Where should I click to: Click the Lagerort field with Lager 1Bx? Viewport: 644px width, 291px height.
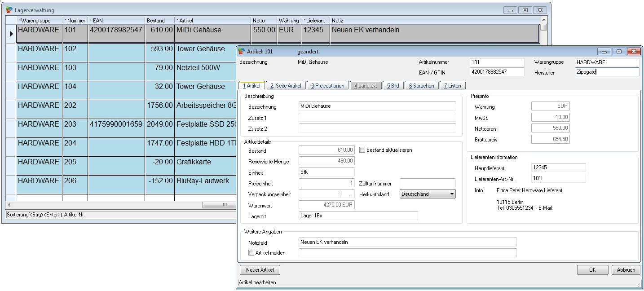click(358, 216)
